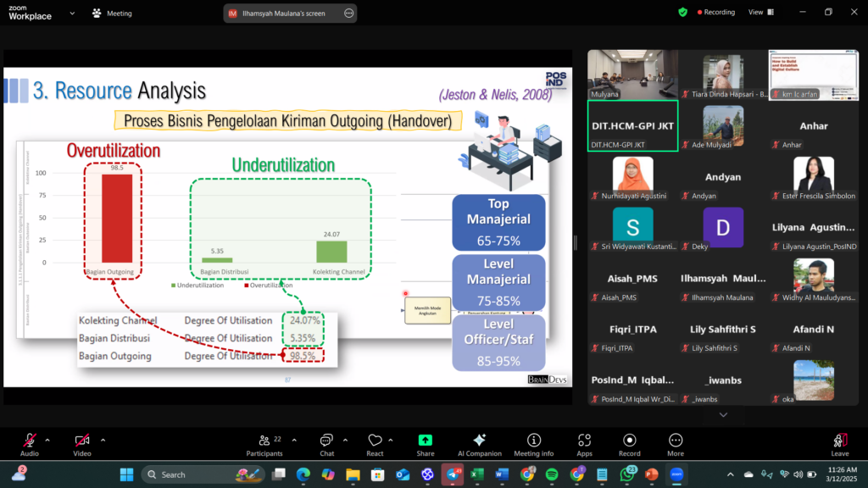The image size is (868, 488).
Task: Open the Apps panel
Action: pos(584,444)
